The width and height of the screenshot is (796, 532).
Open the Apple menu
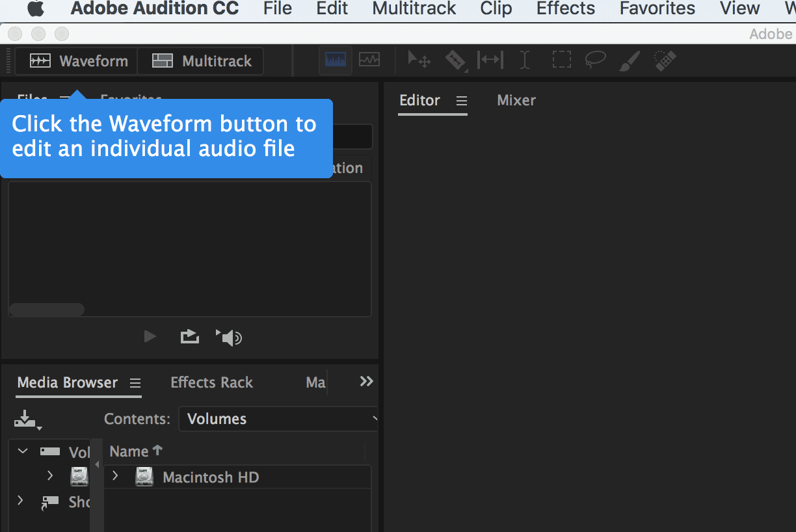[x=35, y=9]
